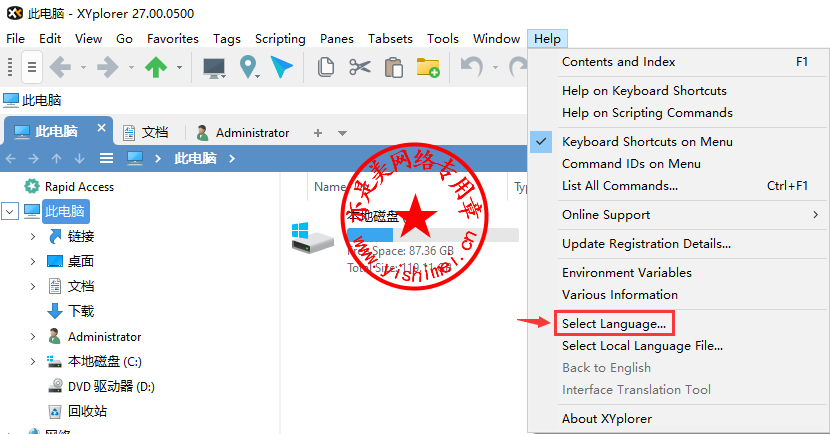Collapse the 此电脑 tree node
This screenshot has width=830, height=434.
coord(10,211)
